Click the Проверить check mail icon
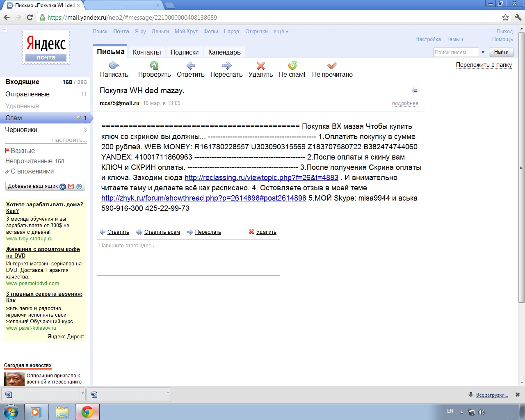525x420 pixels. pos(154,66)
